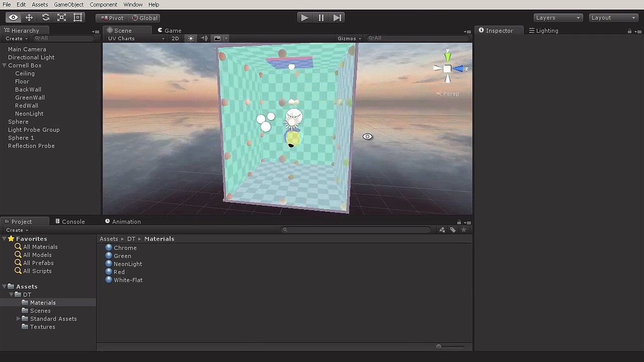This screenshot has width=644, height=362.
Task: Toggle the Project panel lock
Action: tap(459, 222)
